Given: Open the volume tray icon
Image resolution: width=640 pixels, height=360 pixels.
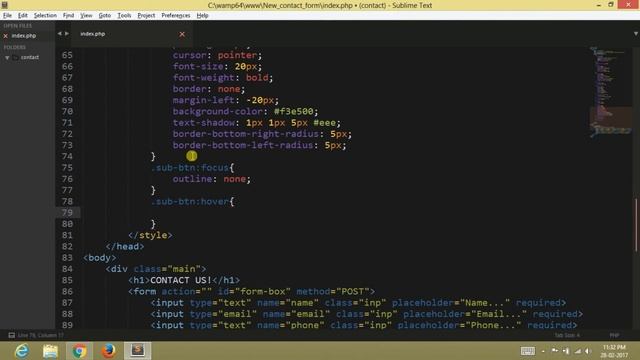Looking at the screenshot, I should [588, 351].
